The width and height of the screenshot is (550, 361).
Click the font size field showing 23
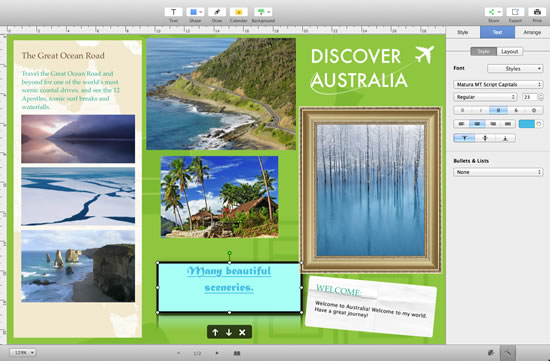pyautogui.click(x=530, y=97)
